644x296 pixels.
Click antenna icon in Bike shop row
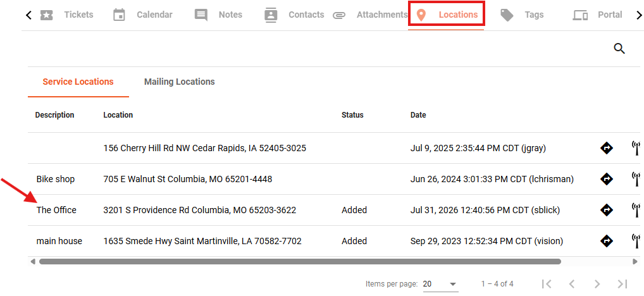[x=636, y=179]
